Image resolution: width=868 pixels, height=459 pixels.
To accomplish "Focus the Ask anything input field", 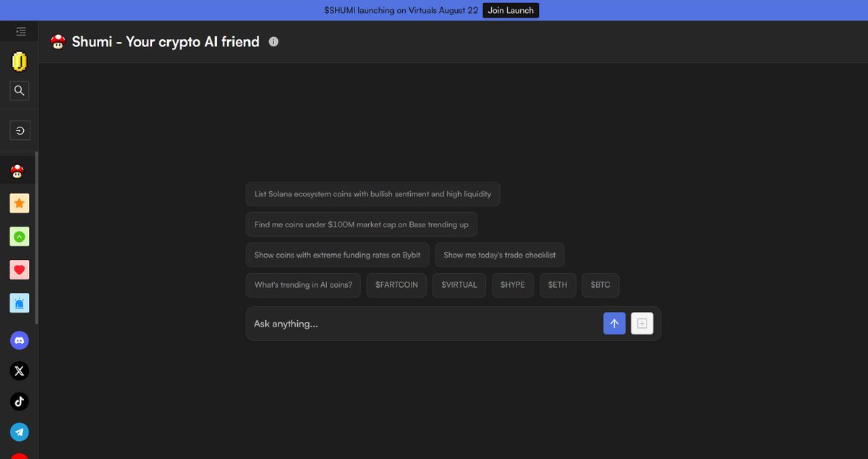I will pyautogui.click(x=425, y=324).
